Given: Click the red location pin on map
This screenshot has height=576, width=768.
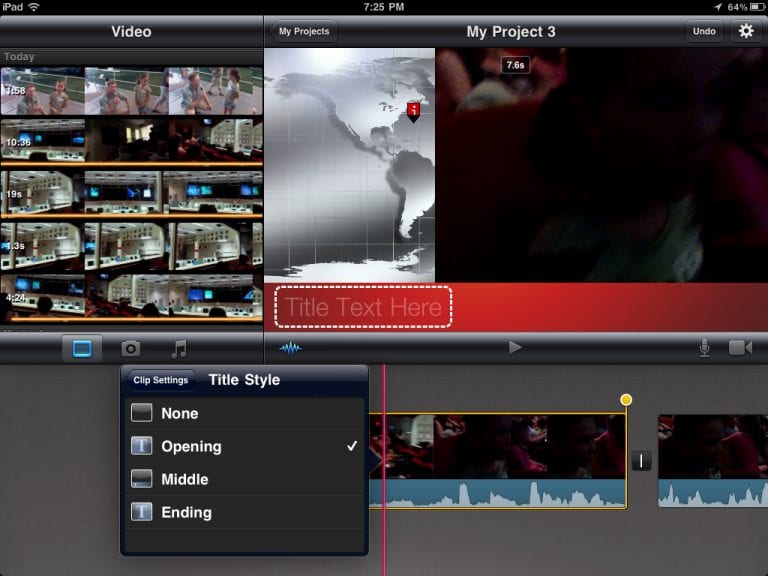Looking at the screenshot, I should (413, 112).
